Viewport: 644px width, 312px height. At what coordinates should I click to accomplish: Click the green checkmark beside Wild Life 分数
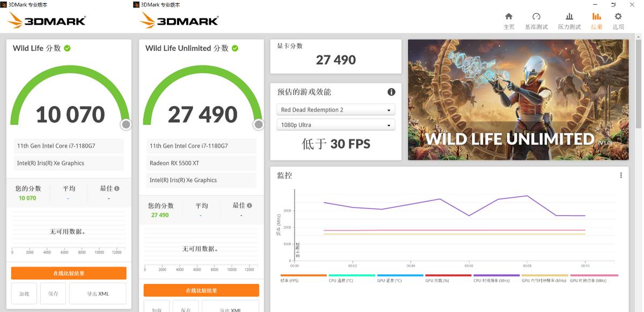click(x=67, y=48)
